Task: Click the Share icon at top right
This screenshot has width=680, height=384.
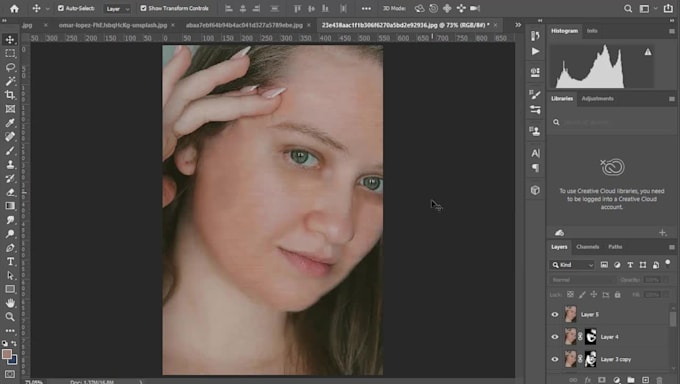Action: (x=668, y=8)
